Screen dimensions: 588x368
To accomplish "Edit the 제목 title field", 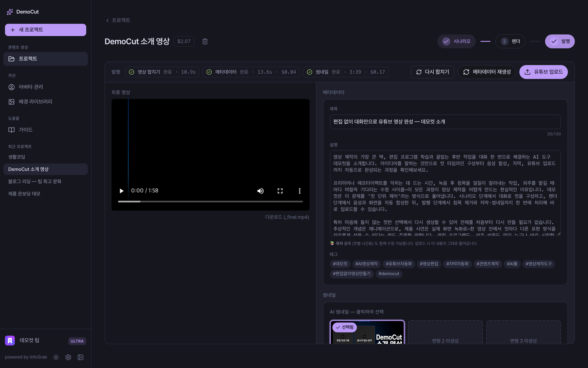I will pyautogui.click(x=445, y=122).
